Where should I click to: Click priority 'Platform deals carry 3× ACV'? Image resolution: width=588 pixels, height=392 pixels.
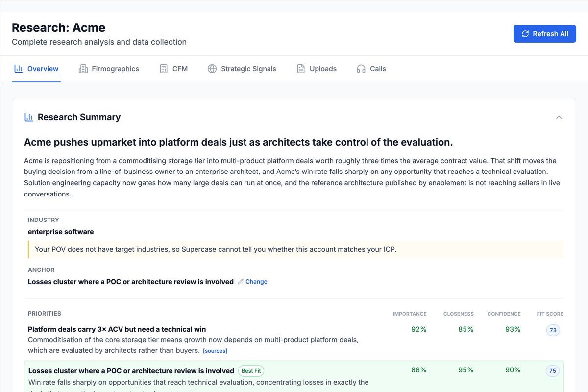117,329
